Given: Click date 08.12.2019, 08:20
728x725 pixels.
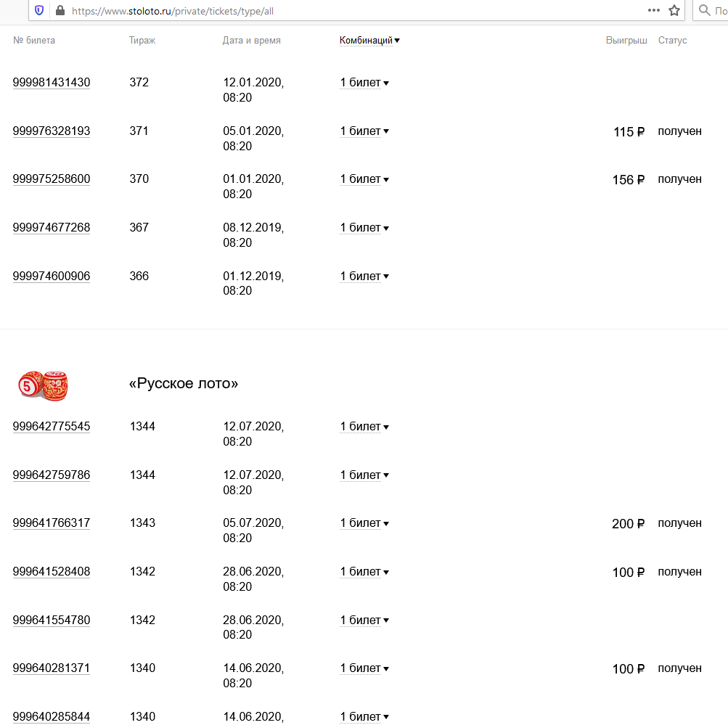Looking at the screenshot, I should point(253,235).
